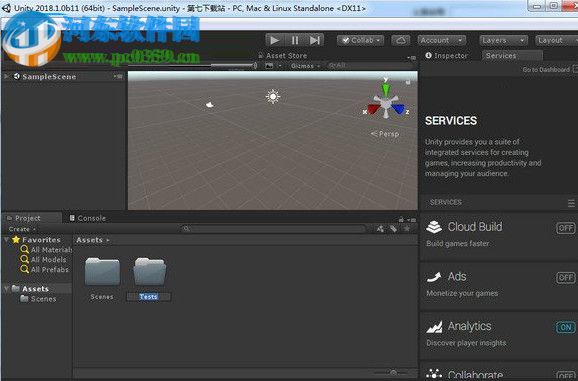Screen dimensions: 578x381
Task: Open the Layout dropdown
Action: tap(556, 40)
